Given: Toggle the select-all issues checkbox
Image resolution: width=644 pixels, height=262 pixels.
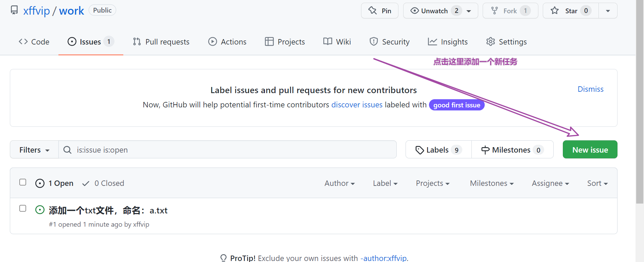Looking at the screenshot, I should click(x=23, y=182).
